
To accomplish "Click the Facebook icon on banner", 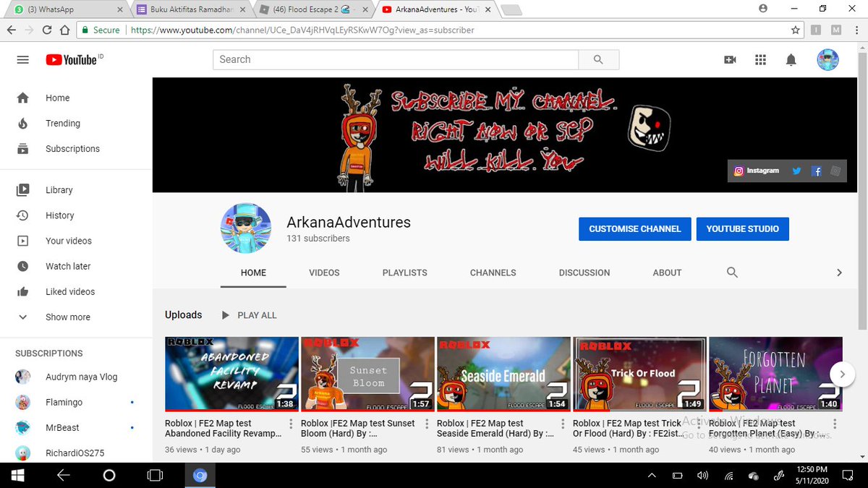I will [817, 171].
